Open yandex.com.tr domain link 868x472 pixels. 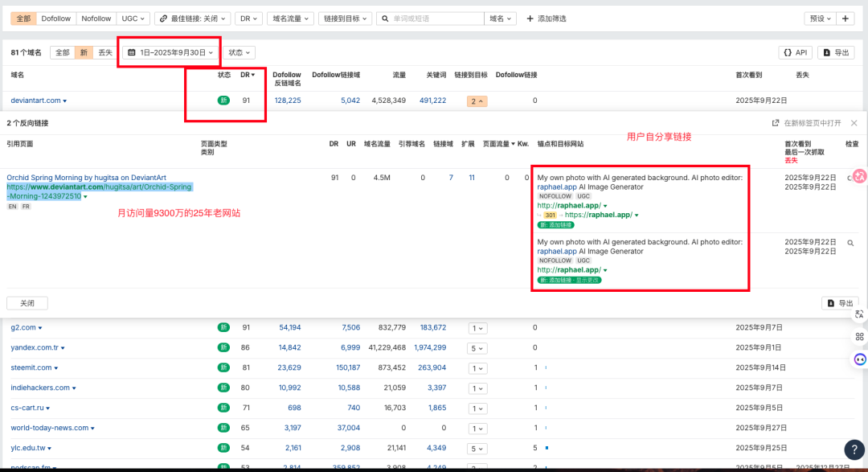(35, 347)
